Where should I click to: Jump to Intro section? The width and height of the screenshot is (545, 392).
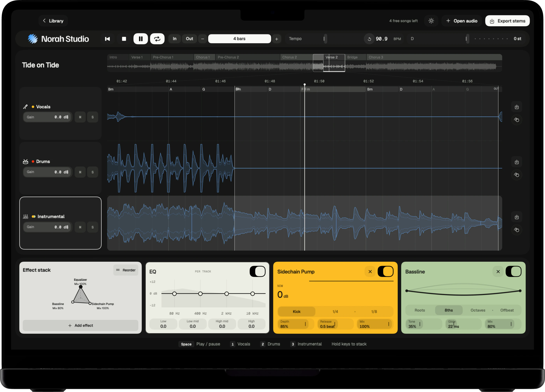coord(118,57)
